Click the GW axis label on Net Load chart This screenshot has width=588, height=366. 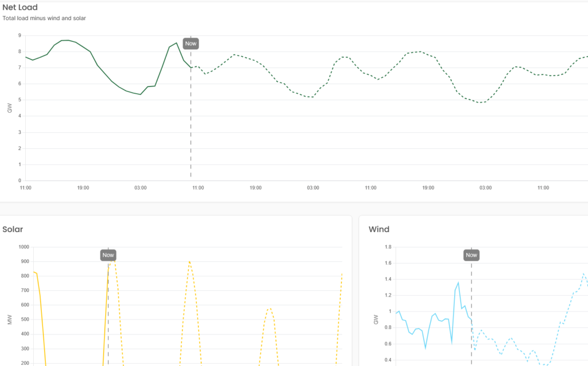click(x=10, y=108)
